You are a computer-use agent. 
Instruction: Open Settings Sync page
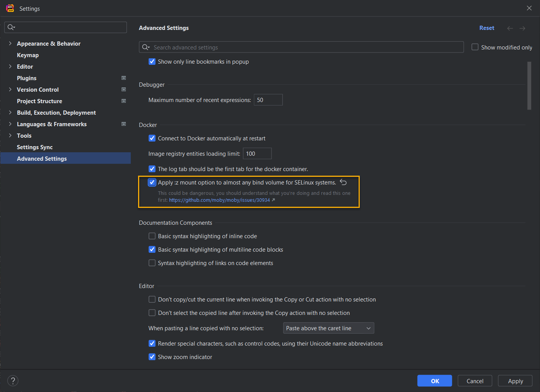coord(35,147)
